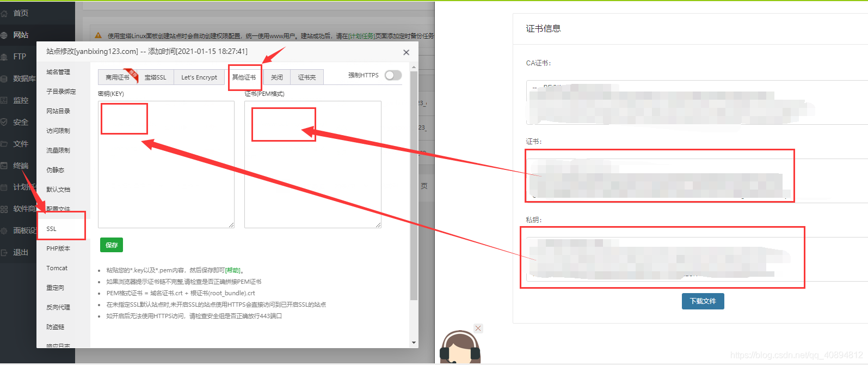Click the customer service headset avatar
The width and height of the screenshot is (868, 365).
click(x=460, y=348)
